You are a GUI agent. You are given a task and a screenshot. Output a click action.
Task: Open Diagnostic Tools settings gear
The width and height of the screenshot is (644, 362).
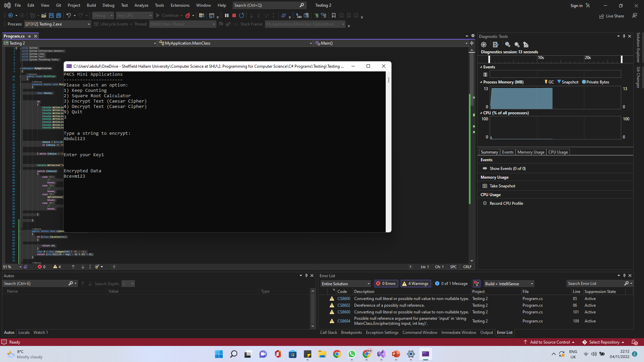click(484, 45)
